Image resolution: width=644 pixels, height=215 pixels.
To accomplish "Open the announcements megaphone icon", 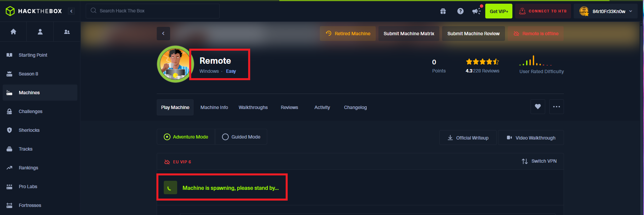I will click(x=477, y=11).
